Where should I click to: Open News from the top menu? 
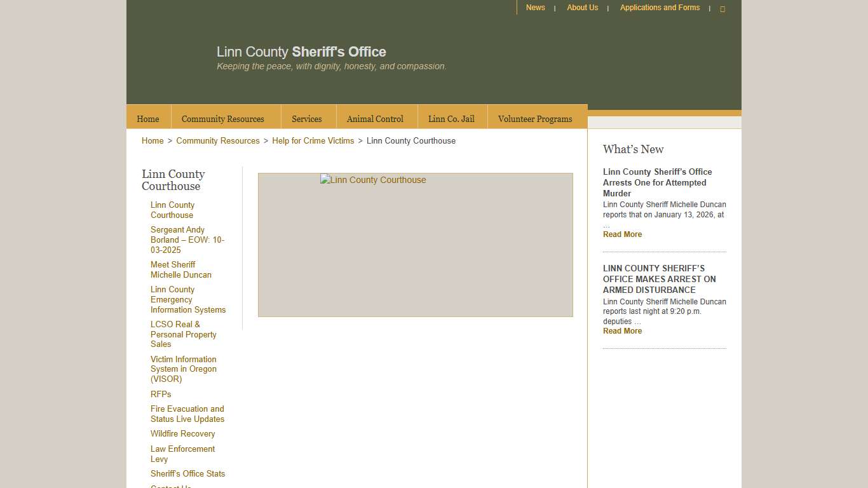pyautogui.click(x=535, y=7)
